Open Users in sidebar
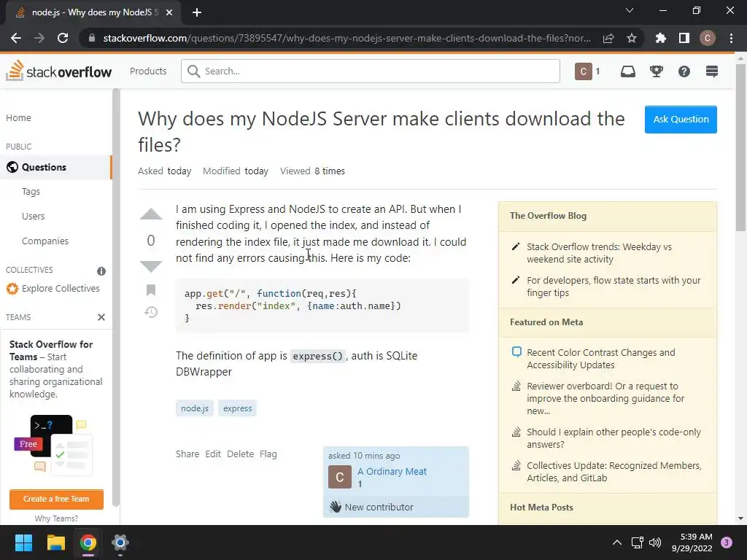Viewport: 747px width, 560px height. click(34, 216)
